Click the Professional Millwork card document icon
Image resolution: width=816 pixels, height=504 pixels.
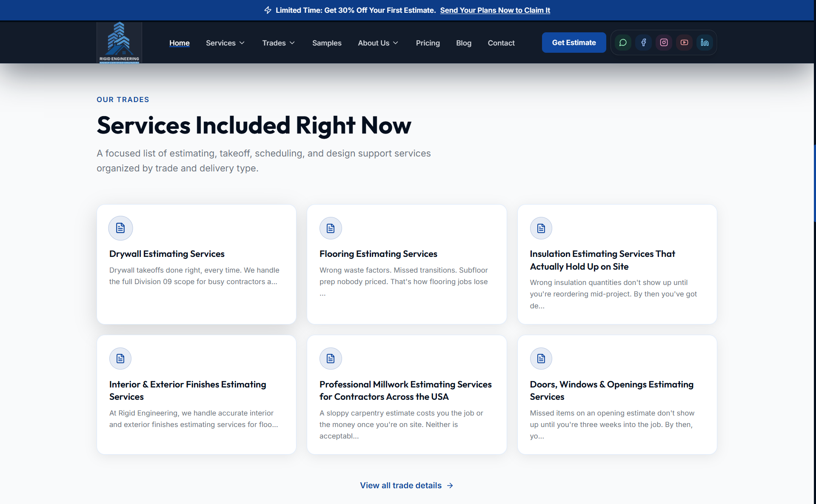point(331,359)
